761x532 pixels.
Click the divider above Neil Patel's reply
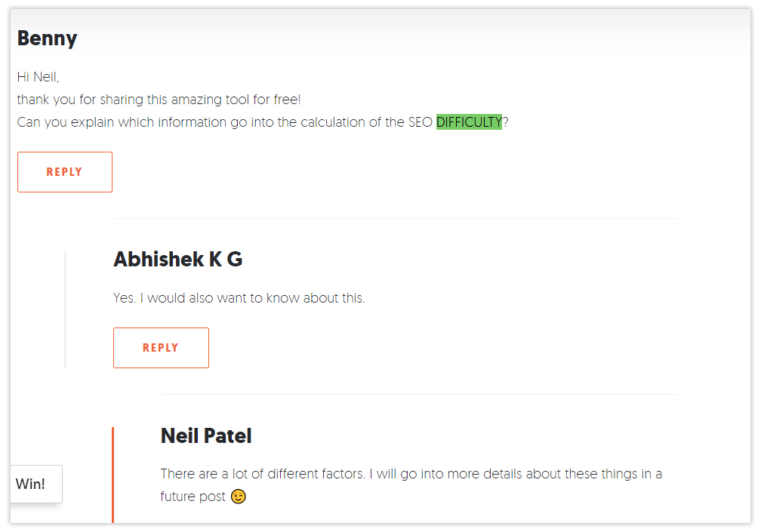tap(417, 394)
